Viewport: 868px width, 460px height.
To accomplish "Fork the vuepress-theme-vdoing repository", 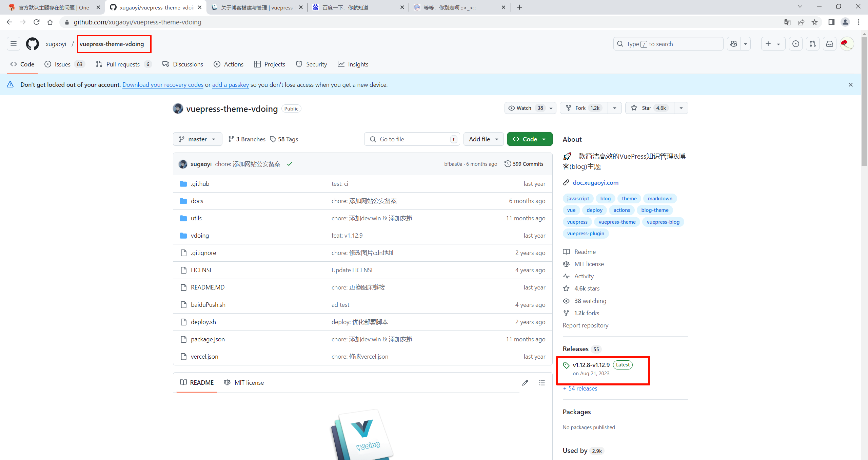I will [x=584, y=108].
